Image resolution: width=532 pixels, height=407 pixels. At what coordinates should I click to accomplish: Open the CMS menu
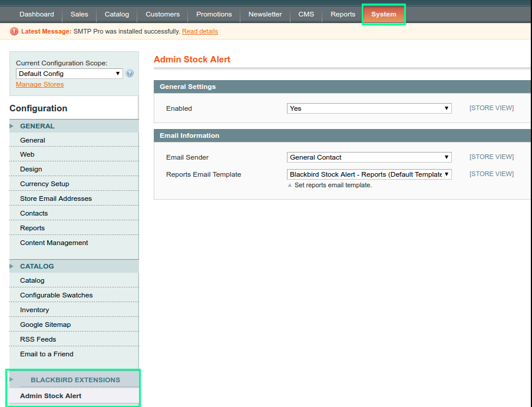click(306, 14)
